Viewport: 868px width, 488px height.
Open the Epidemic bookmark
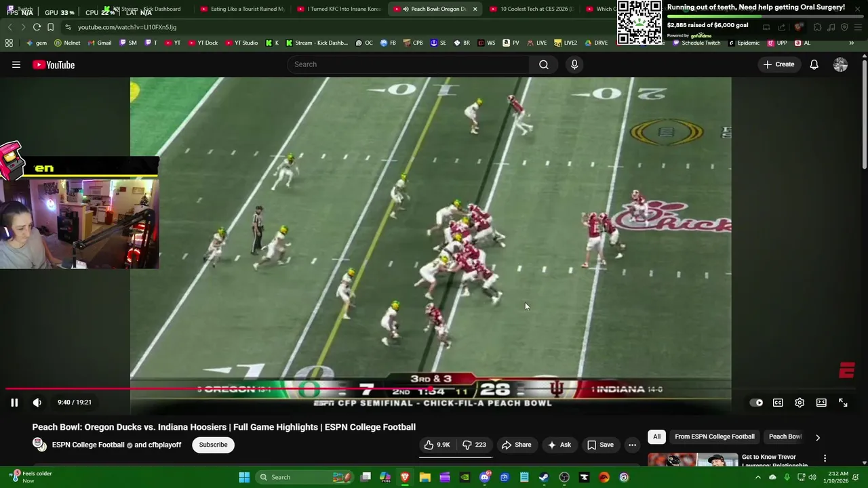744,43
